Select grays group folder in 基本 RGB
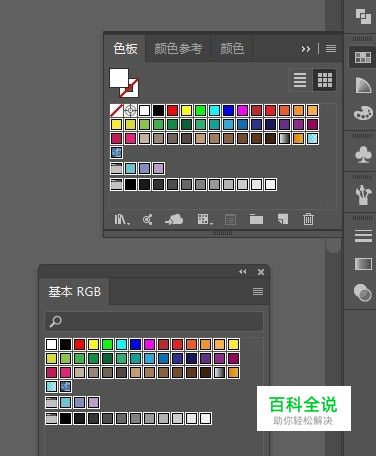This screenshot has height=456, width=376. tap(51, 418)
